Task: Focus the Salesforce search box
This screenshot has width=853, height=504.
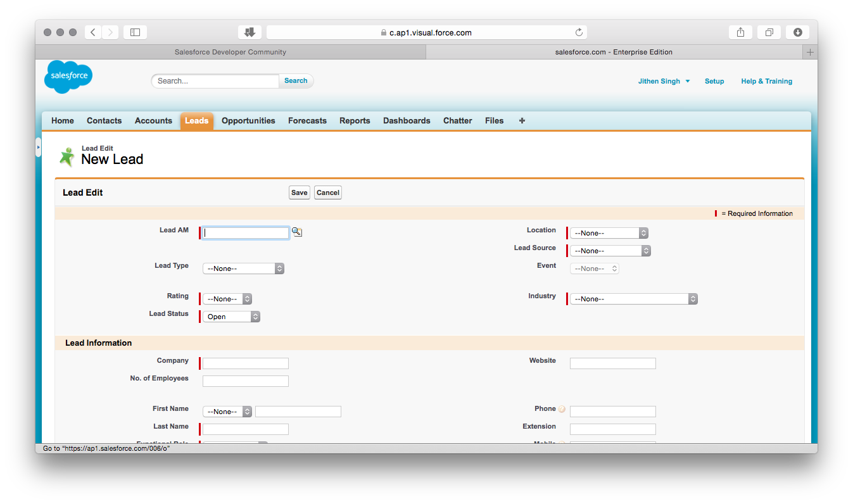Action: click(x=215, y=81)
